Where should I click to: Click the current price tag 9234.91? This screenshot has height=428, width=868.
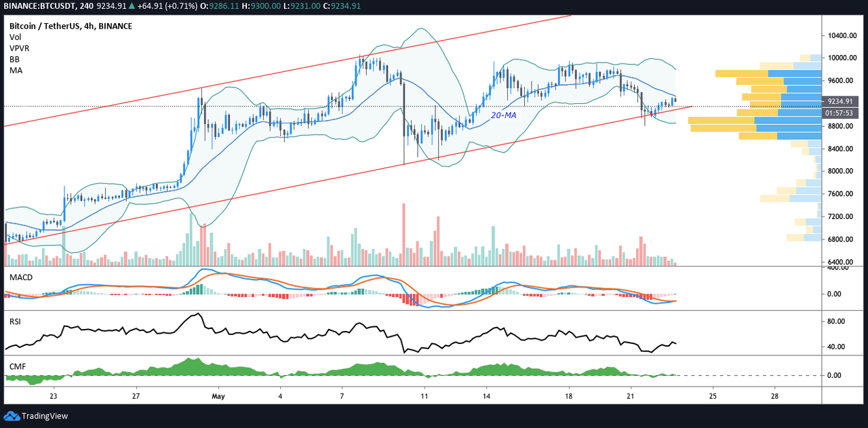coord(840,101)
